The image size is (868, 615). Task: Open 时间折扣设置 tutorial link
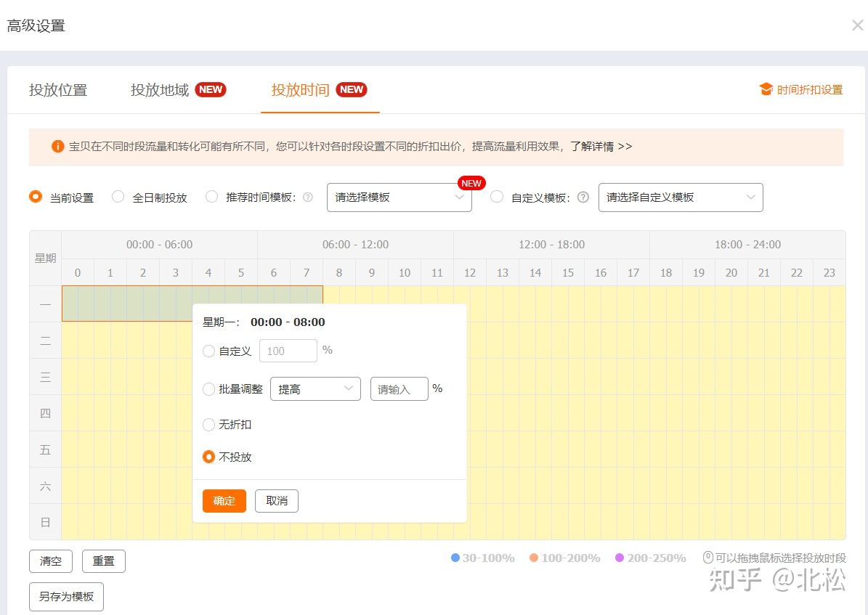tap(809, 90)
